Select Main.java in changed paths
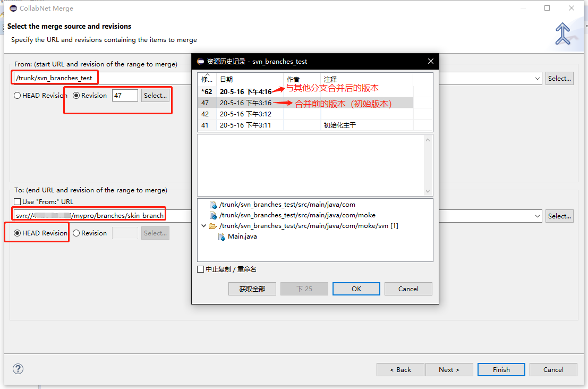 coord(242,236)
